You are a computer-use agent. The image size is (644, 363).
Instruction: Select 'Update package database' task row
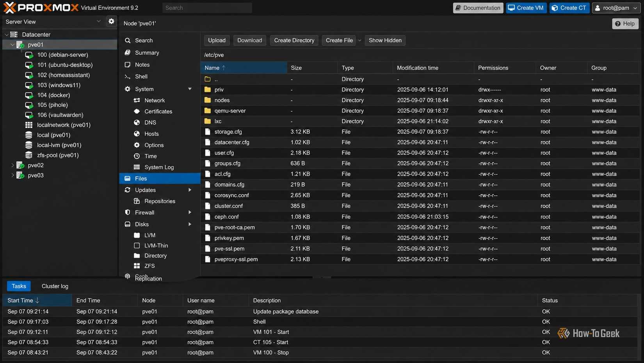point(320,312)
